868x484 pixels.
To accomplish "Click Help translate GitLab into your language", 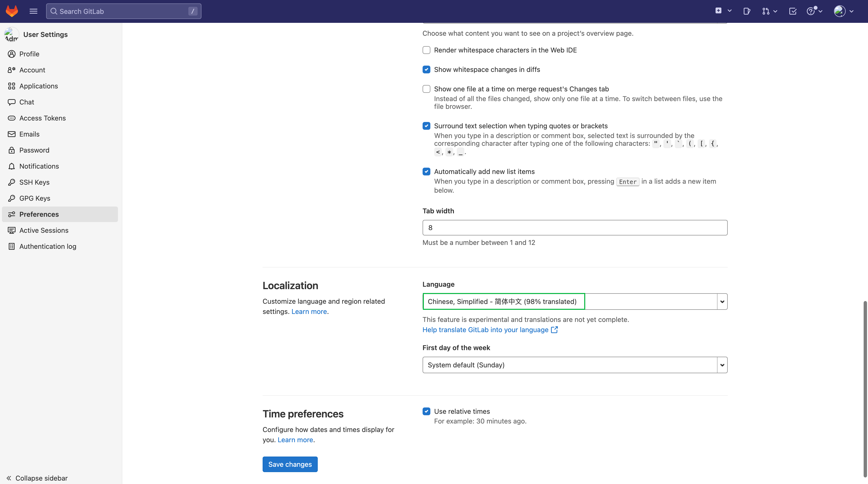I will [x=485, y=330].
